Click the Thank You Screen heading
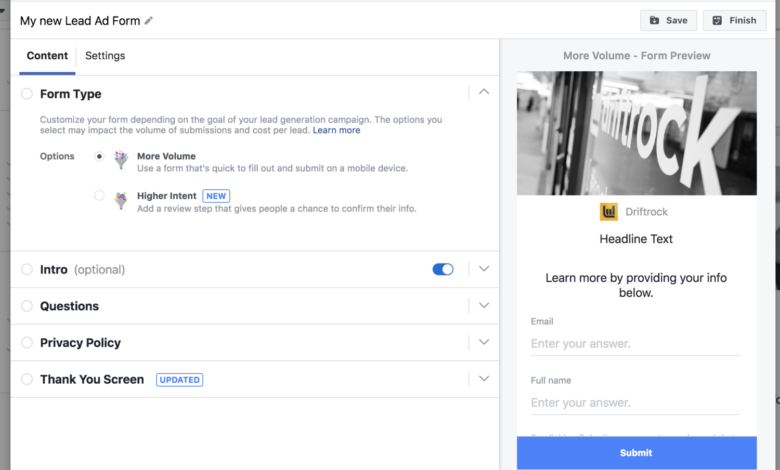The image size is (780, 470). pos(92,379)
